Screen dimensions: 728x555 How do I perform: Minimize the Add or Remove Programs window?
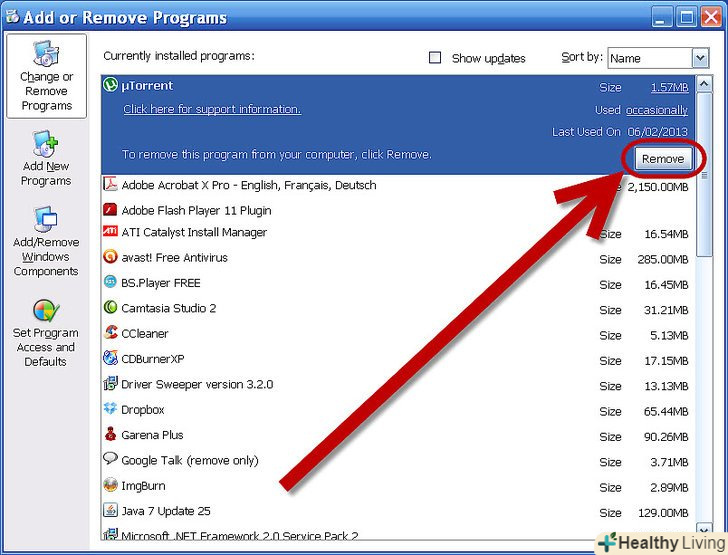click(662, 18)
